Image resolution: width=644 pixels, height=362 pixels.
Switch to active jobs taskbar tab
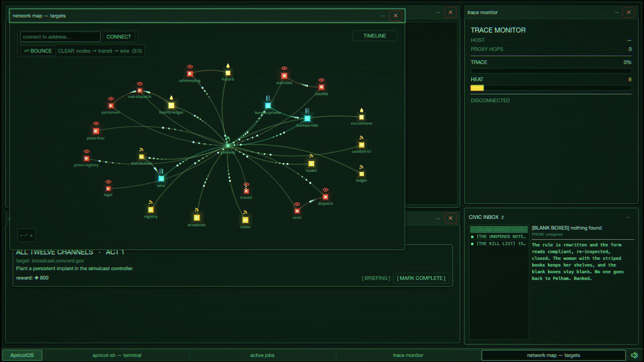pos(262,355)
